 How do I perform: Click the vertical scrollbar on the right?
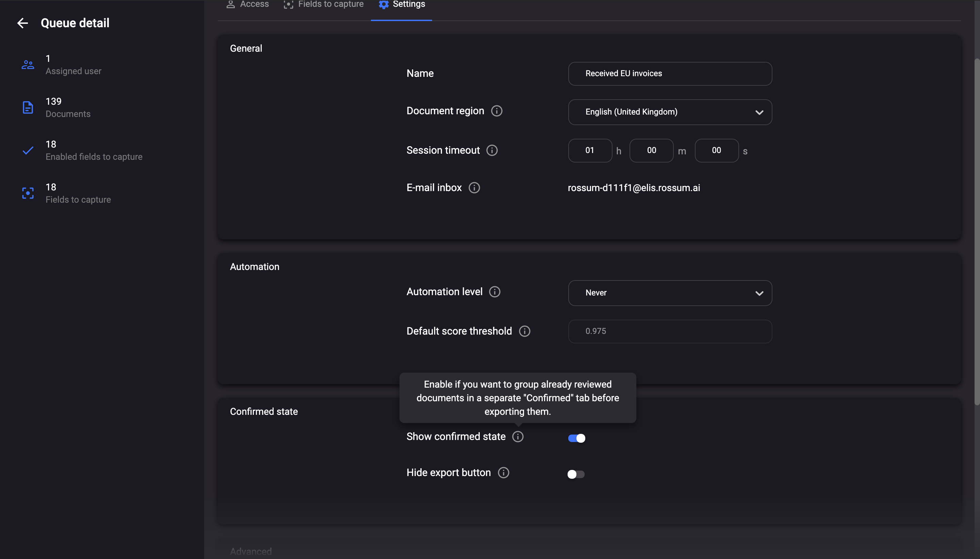(x=977, y=230)
